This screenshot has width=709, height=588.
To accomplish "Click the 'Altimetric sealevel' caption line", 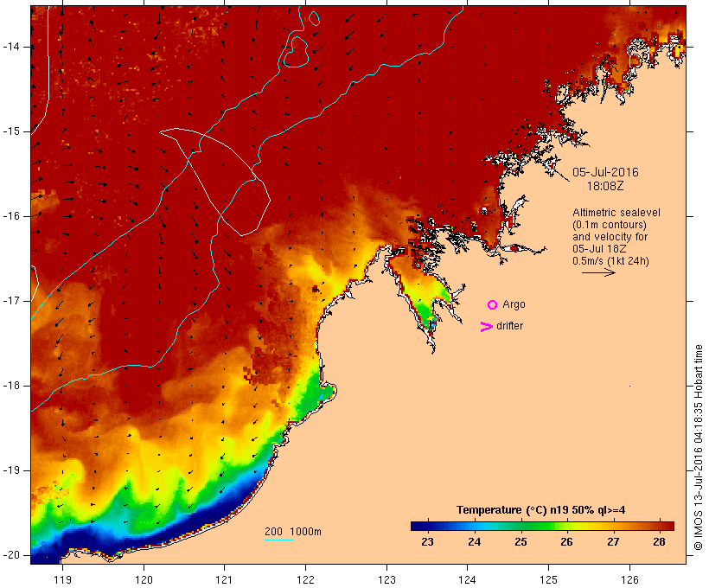I will [x=616, y=213].
